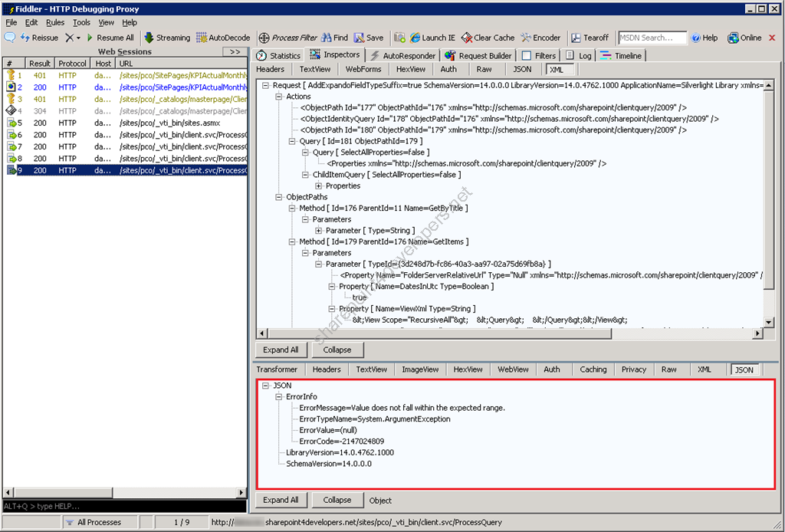Screen dimensions: 785x532
Task: Select session 1 with 401 result
Action: [125, 76]
